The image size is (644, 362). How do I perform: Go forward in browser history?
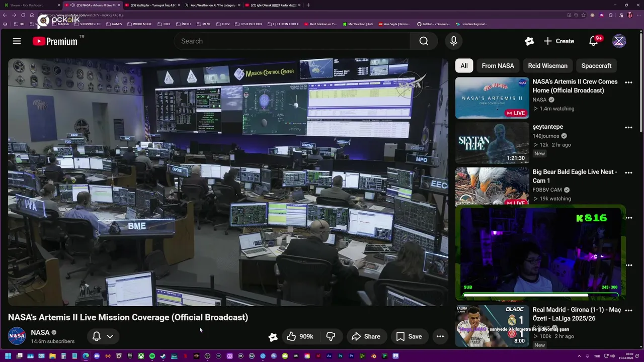coord(14,15)
